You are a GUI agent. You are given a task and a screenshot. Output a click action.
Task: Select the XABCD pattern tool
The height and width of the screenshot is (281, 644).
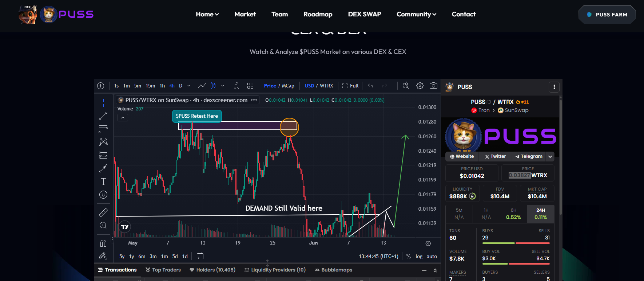tap(103, 142)
